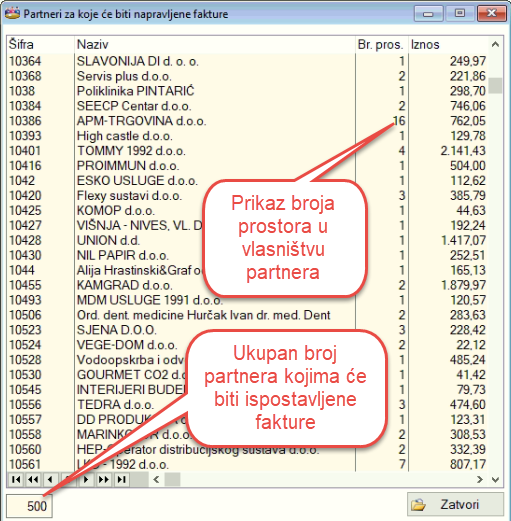This screenshot has width=511, height=521.
Task: Select row NIL PAPIR d.o.o.
Action: pos(247,255)
